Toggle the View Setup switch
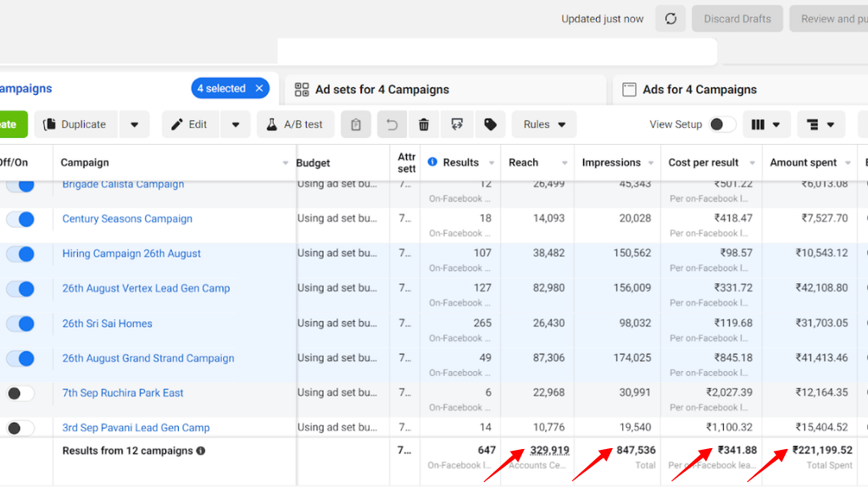This screenshot has height=488, width=868. point(722,125)
